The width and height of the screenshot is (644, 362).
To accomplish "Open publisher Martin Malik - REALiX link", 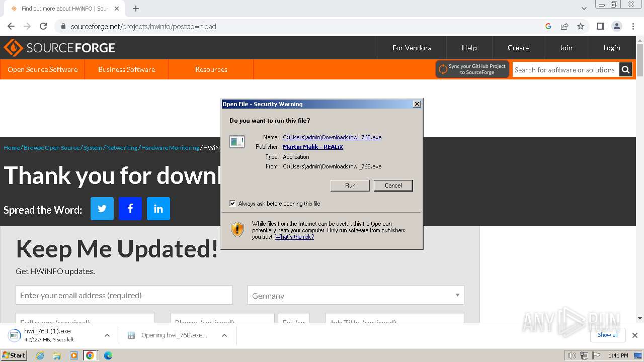I will (313, 147).
